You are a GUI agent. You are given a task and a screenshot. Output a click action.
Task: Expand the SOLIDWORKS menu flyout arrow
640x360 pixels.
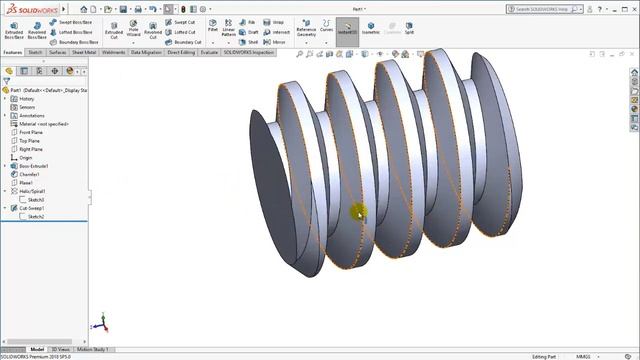pos(64,9)
